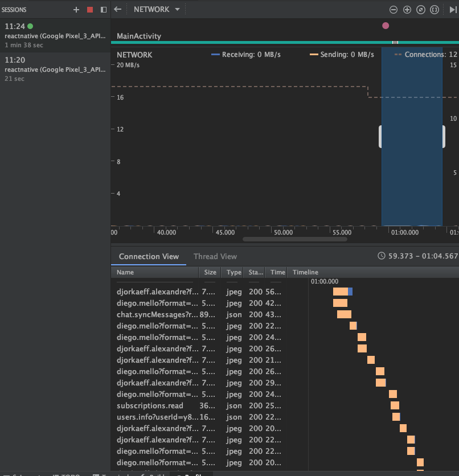
Task: Select the Connection View tab
Action: (x=148, y=256)
